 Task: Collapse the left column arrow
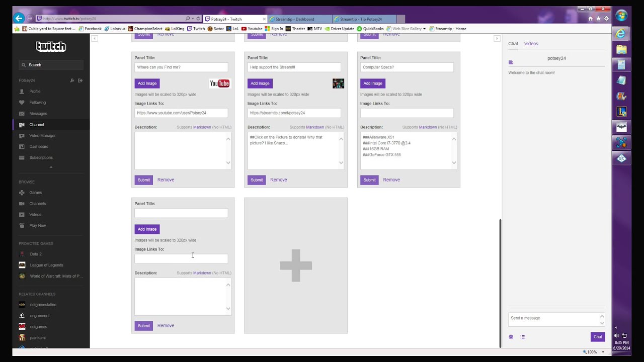[x=95, y=39]
